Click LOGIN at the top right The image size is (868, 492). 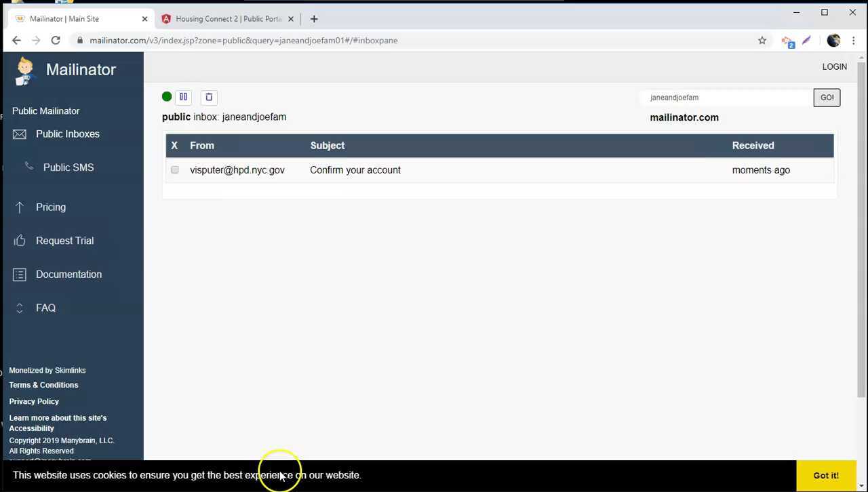click(x=834, y=66)
